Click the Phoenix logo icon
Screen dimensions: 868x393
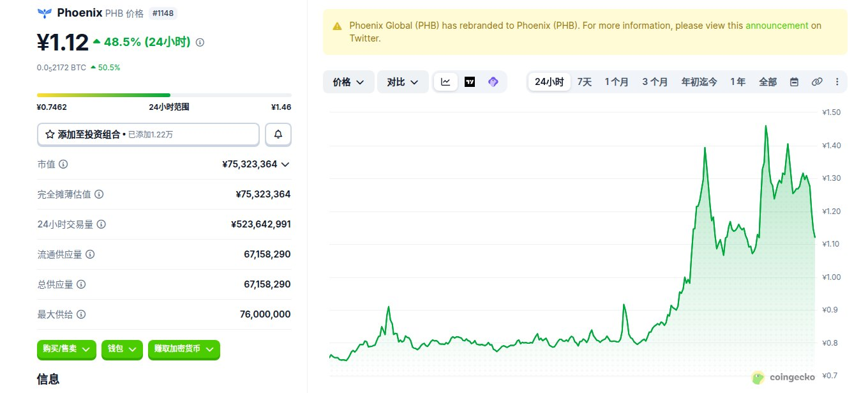[45, 13]
